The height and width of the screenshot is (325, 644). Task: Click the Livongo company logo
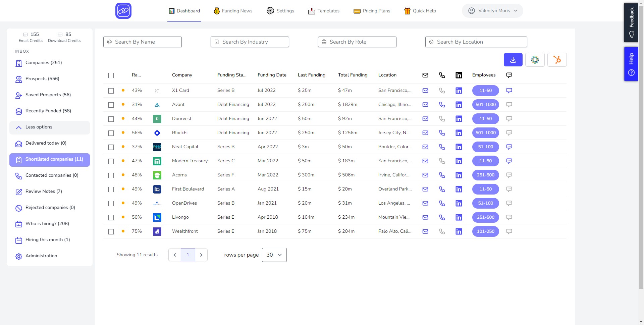[x=157, y=217]
